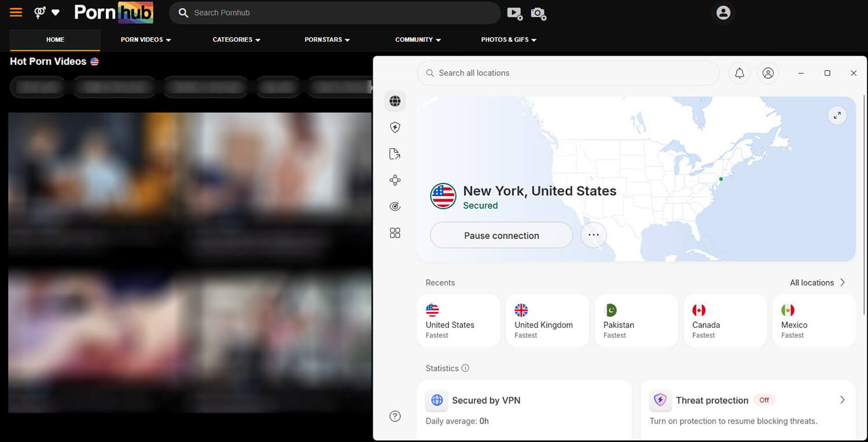Select the HOME tab on the website
The width and height of the screenshot is (868, 442).
[x=55, y=40]
